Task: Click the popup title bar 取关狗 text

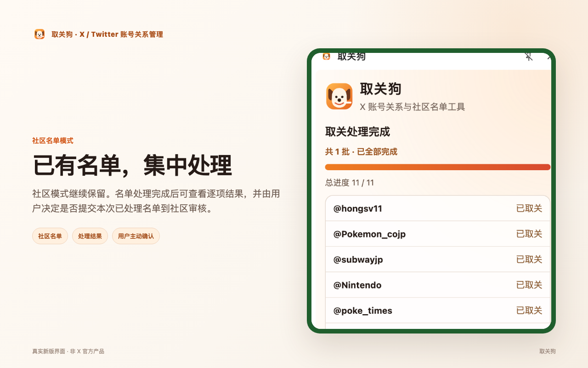Action: tap(351, 57)
